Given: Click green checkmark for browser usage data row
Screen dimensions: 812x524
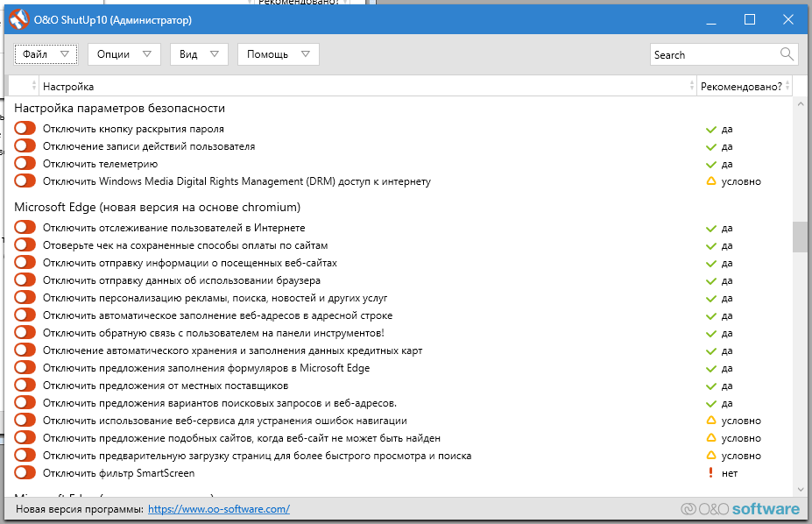Looking at the screenshot, I should (711, 281).
